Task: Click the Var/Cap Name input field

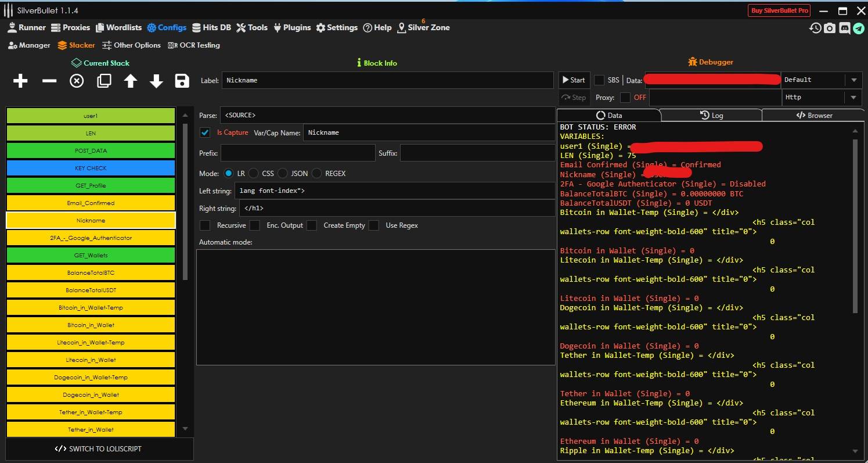Action: click(x=429, y=132)
